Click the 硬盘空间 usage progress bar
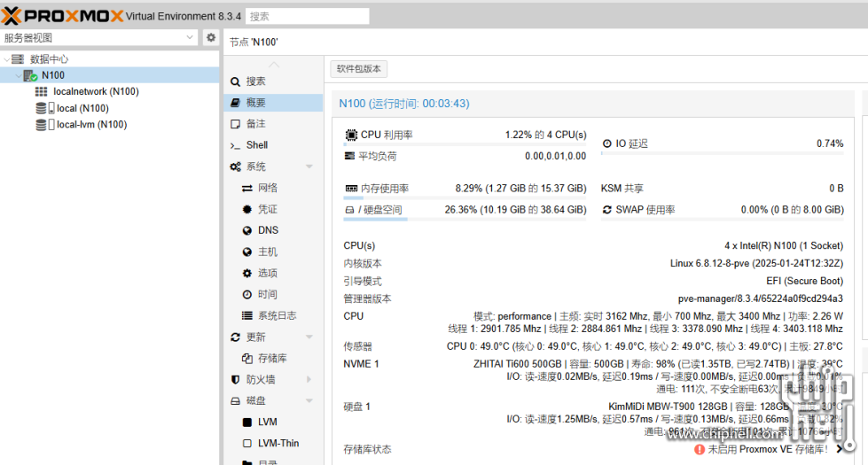The height and width of the screenshot is (465, 868). click(x=465, y=220)
